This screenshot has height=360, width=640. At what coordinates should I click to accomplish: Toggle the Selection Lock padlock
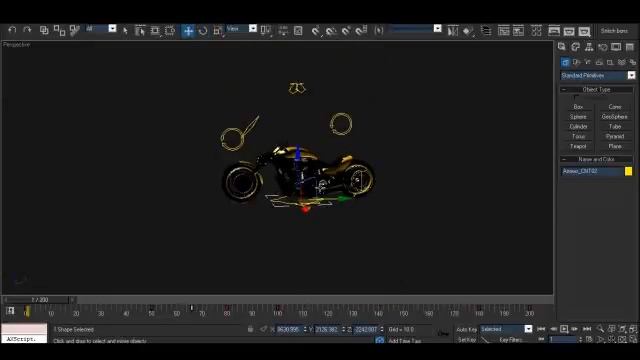point(250,329)
